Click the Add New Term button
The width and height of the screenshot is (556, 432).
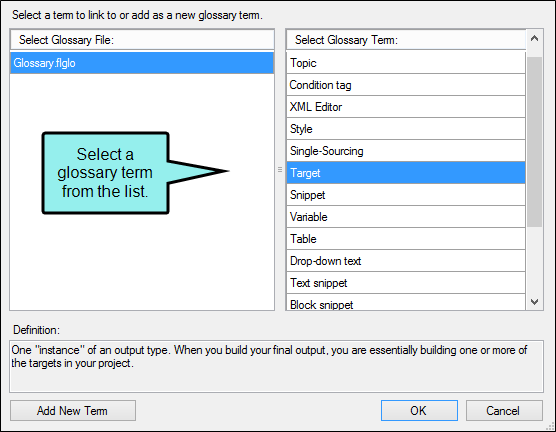point(73,411)
